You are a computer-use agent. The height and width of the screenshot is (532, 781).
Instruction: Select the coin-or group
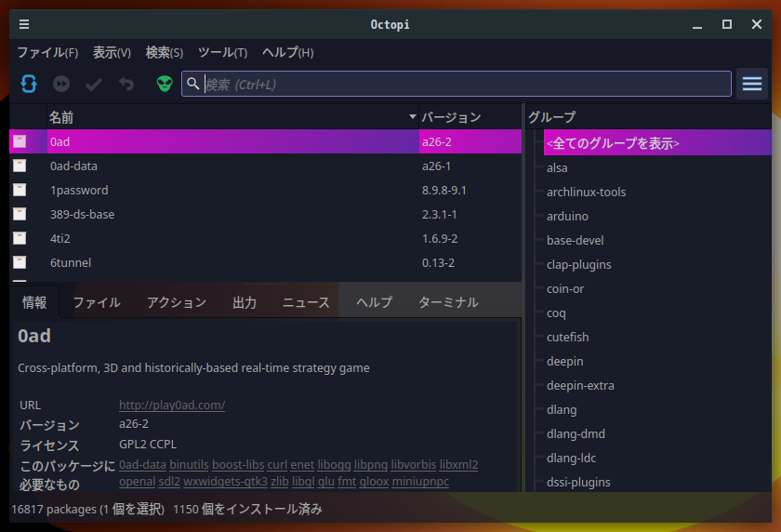click(x=565, y=288)
